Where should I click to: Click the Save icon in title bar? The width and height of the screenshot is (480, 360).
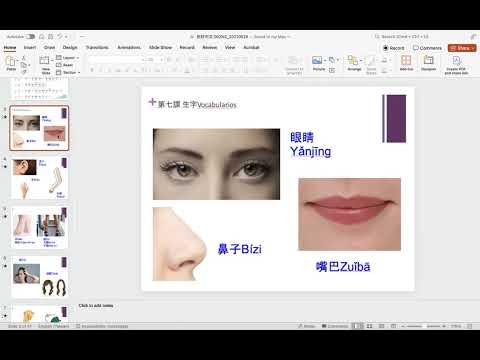point(51,36)
